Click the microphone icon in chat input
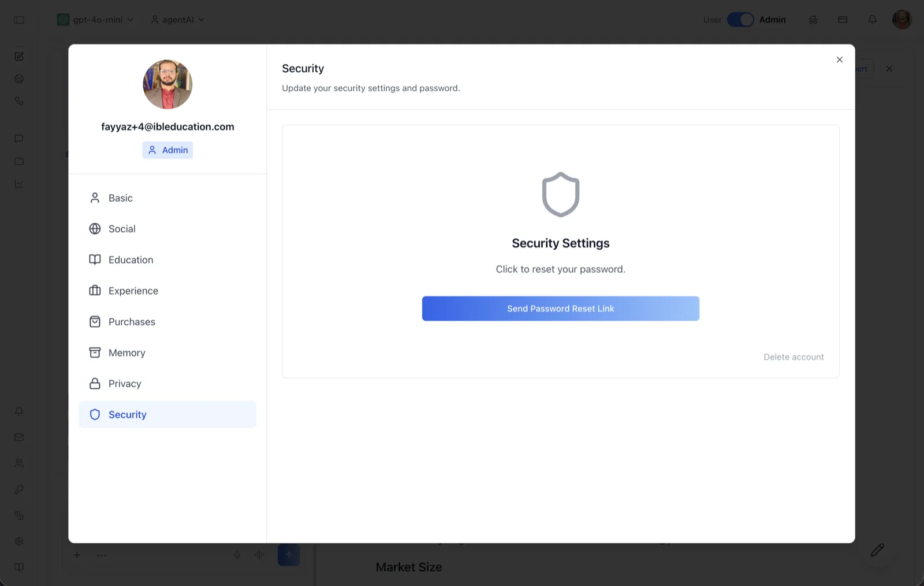The width and height of the screenshot is (924, 586). pyautogui.click(x=237, y=555)
